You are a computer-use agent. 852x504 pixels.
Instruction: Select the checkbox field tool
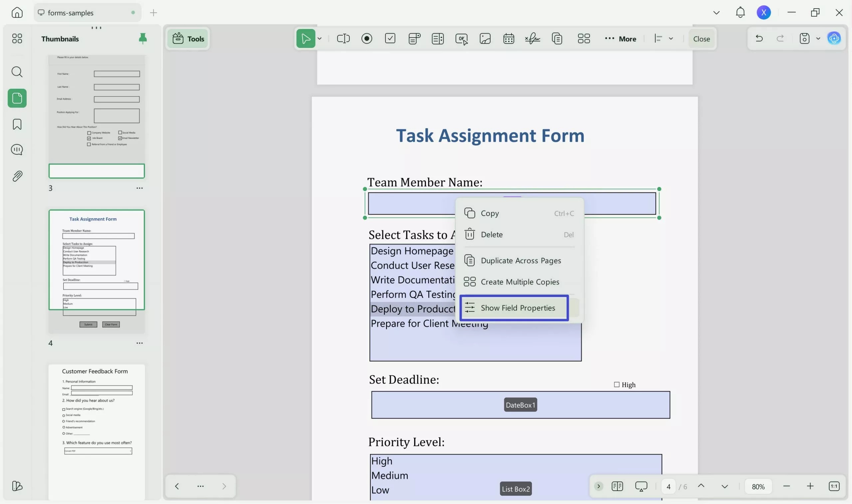[390, 38]
